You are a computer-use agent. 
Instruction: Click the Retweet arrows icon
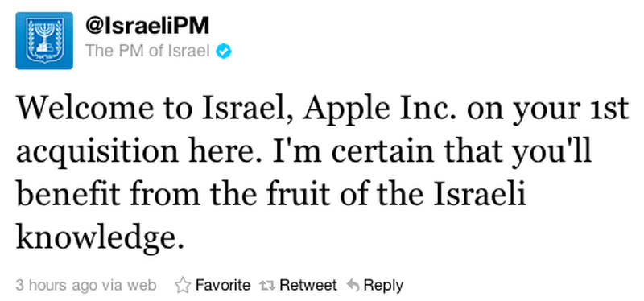pos(267,286)
